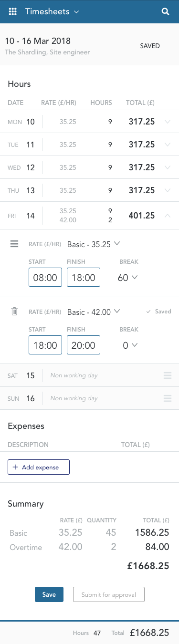This screenshot has height=644, width=179.
Task: Edit the 20:00 finish time field
Action: (84, 345)
